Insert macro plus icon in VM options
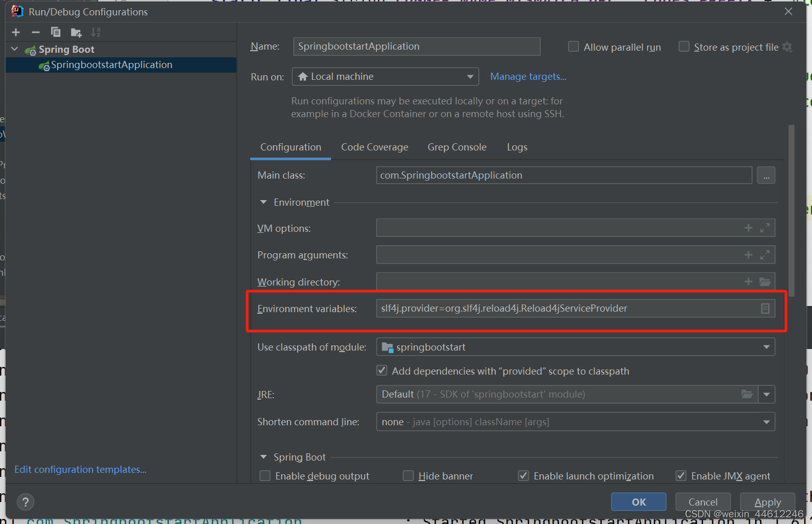Screen dimensions: 812x524 [x=749, y=228]
